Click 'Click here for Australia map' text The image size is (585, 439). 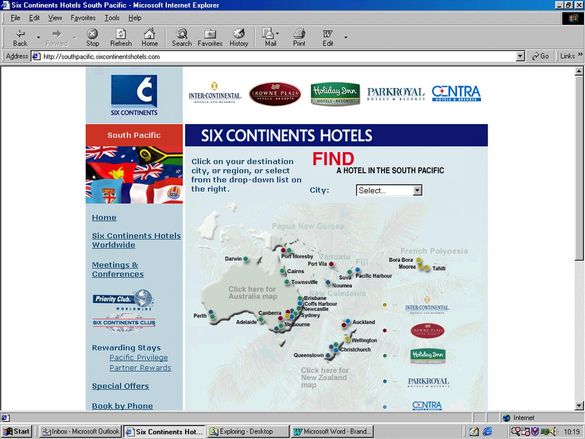point(252,292)
